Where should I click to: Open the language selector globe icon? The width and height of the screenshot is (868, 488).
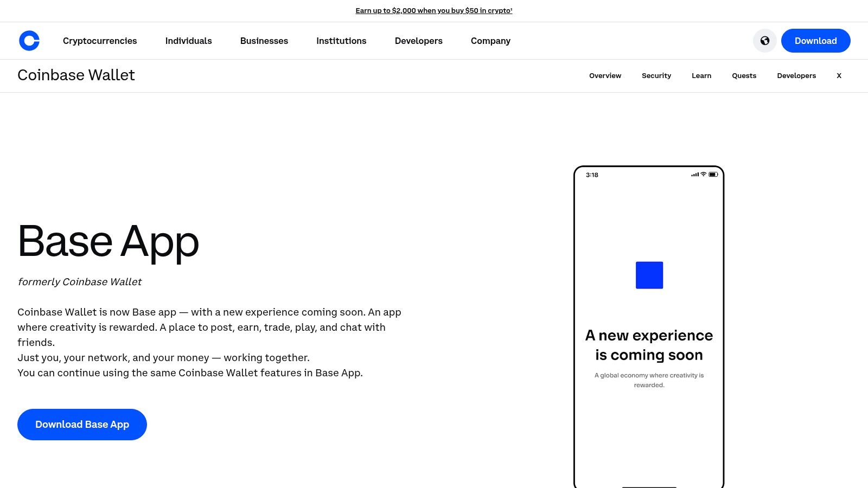pyautogui.click(x=764, y=41)
